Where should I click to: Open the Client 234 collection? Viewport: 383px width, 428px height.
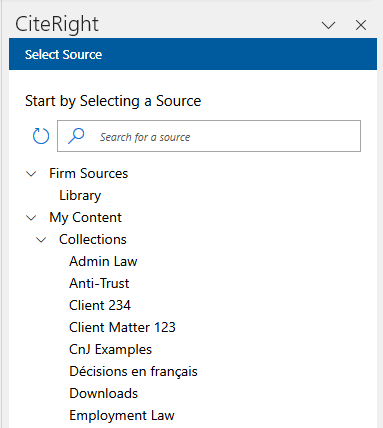100,305
